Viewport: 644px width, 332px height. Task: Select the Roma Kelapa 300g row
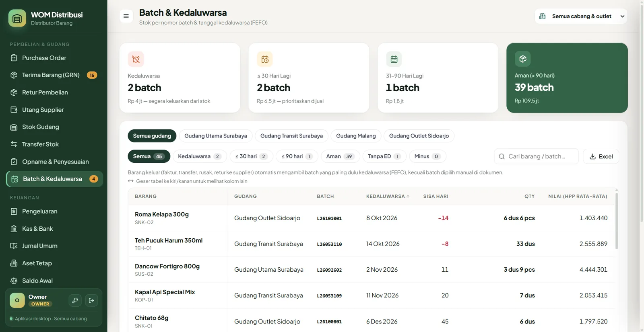click(x=372, y=218)
